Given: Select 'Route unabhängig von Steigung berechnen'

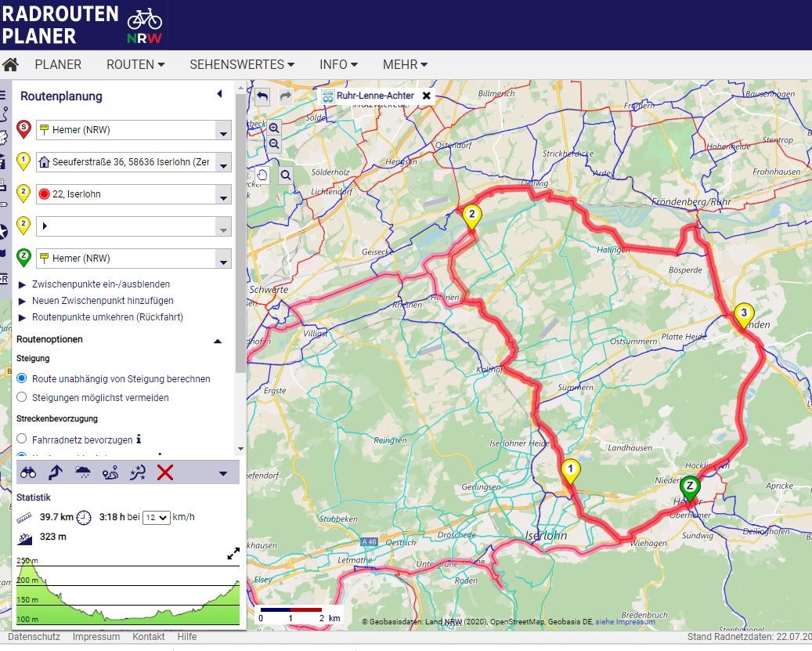Looking at the screenshot, I should click(22, 378).
